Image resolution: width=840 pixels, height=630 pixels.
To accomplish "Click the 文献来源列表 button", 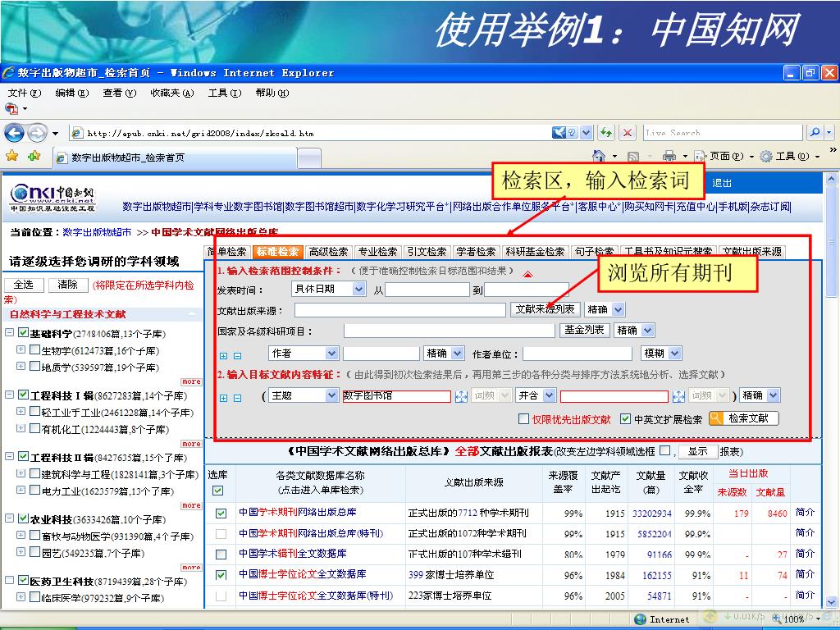I will click(545, 309).
